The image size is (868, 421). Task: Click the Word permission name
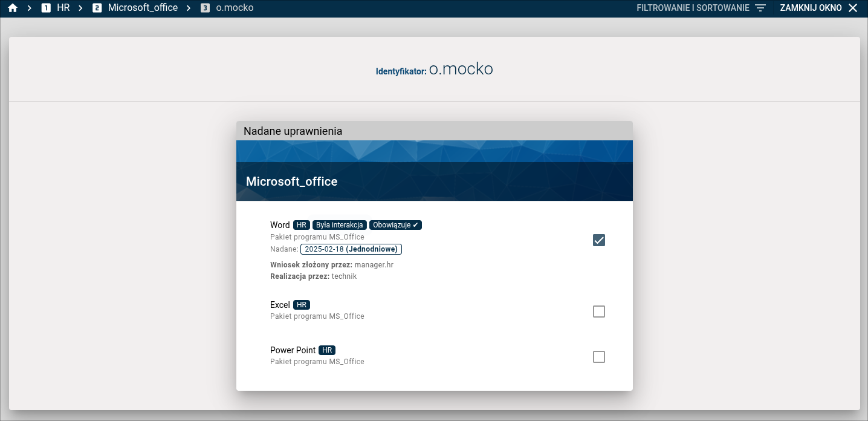(280, 225)
